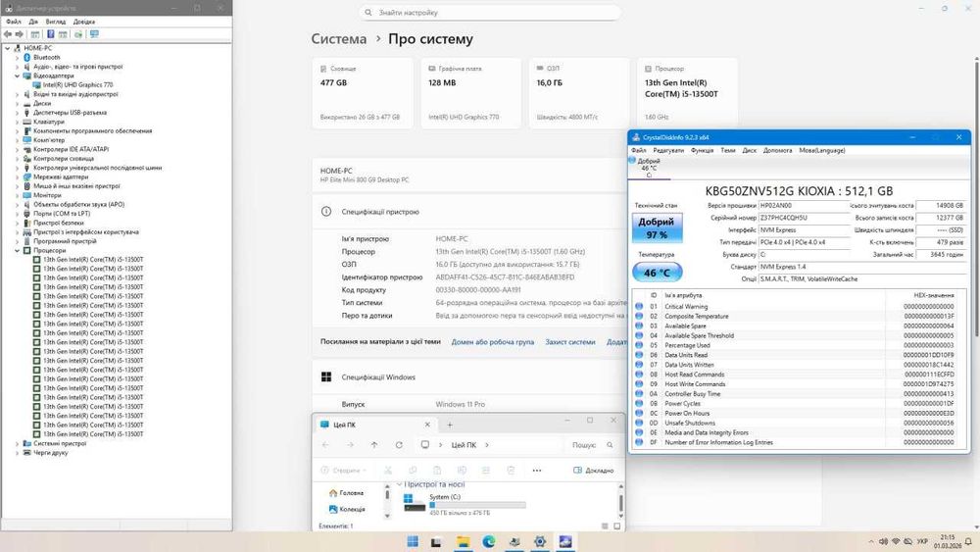Collapse the Пристрої та носії group in Explorer
Screen dimensions: 980x552
coord(399,484)
